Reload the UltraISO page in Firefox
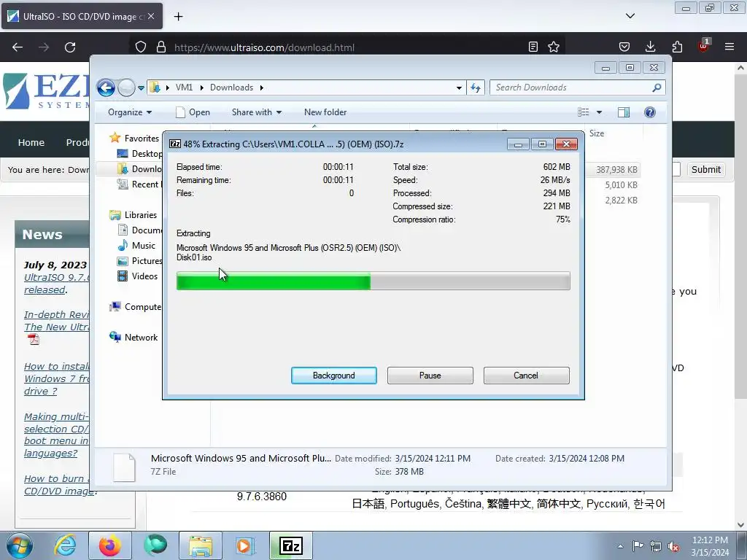The image size is (747, 560). pyautogui.click(x=70, y=47)
